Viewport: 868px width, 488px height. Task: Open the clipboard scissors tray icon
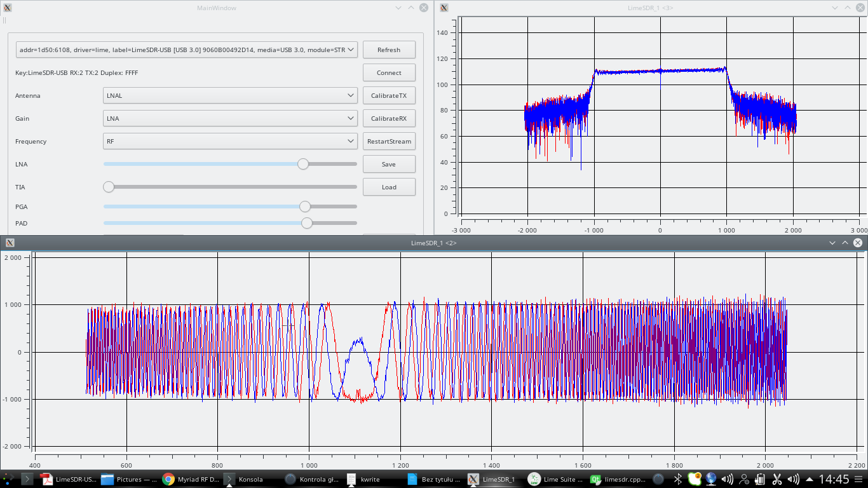click(777, 479)
